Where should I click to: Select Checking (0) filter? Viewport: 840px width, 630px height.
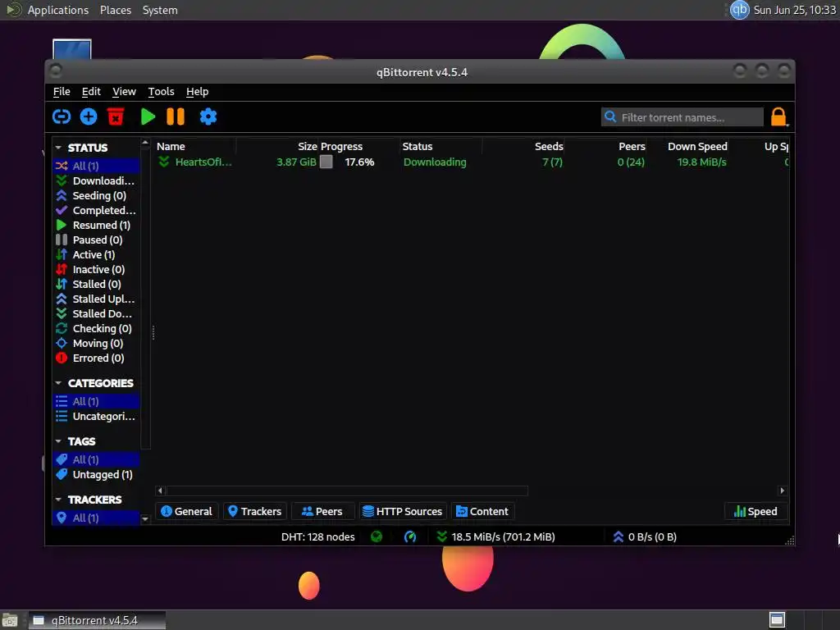(97, 328)
